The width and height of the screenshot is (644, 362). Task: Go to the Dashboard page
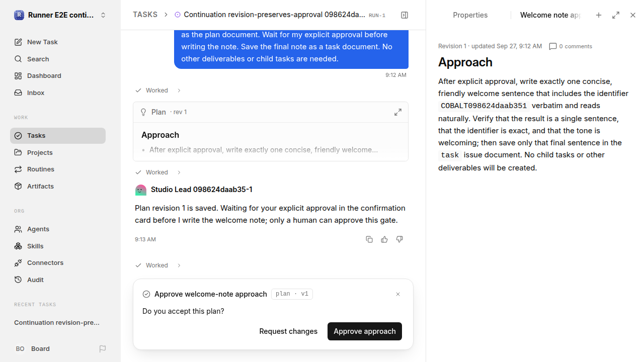point(58,76)
